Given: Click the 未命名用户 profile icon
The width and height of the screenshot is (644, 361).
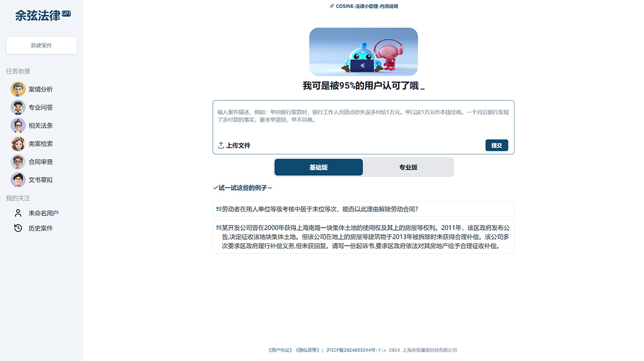Looking at the screenshot, I should [18, 212].
